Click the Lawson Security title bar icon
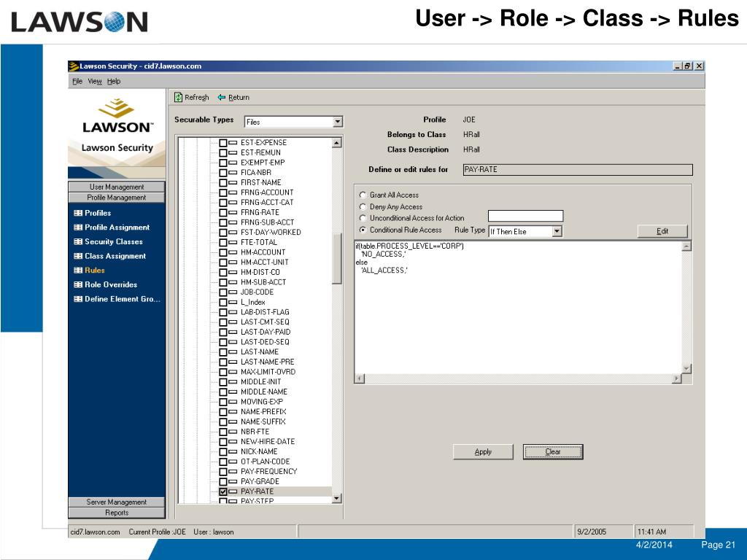 pyautogui.click(x=74, y=66)
